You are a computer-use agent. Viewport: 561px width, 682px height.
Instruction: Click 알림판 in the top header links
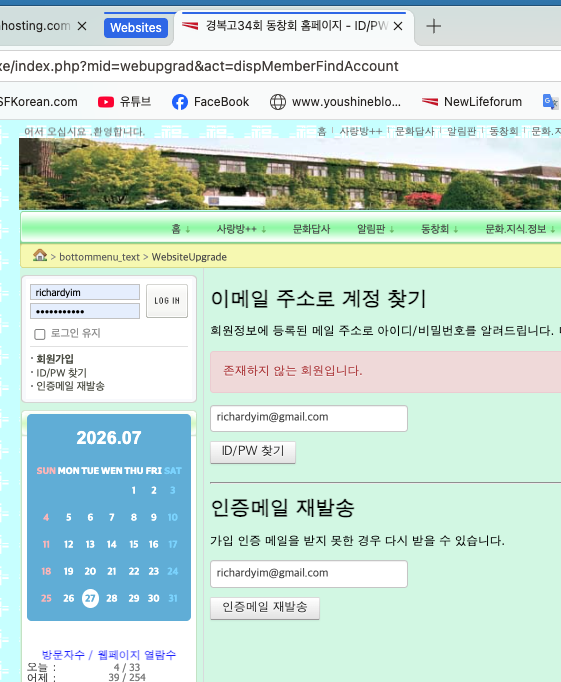tap(462, 131)
